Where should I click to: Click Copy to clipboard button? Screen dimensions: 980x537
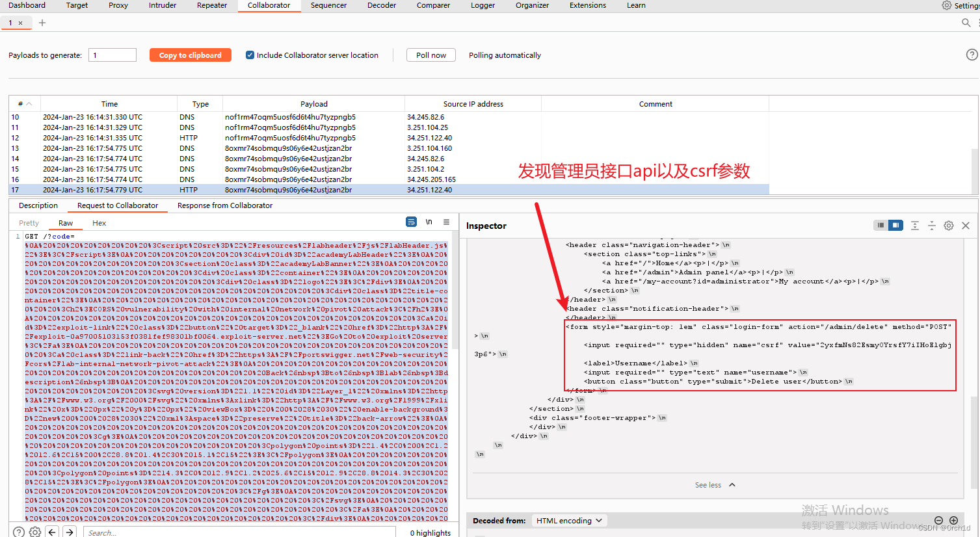pos(191,55)
